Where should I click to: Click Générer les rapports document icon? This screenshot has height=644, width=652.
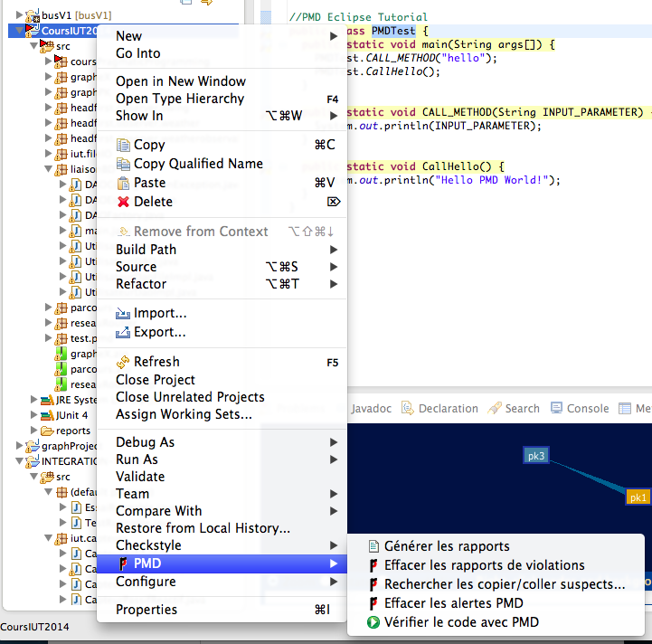click(x=373, y=546)
